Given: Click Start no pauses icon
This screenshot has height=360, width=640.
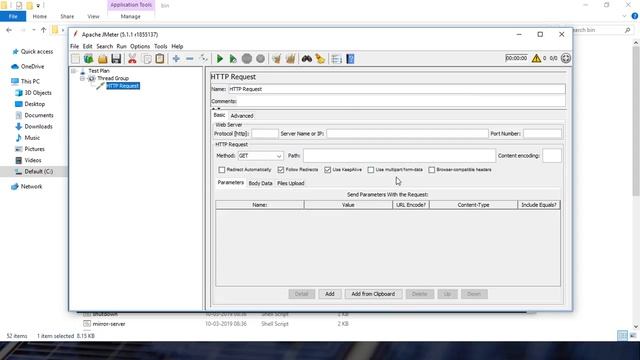Looking at the screenshot, I should tap(233, 59).
